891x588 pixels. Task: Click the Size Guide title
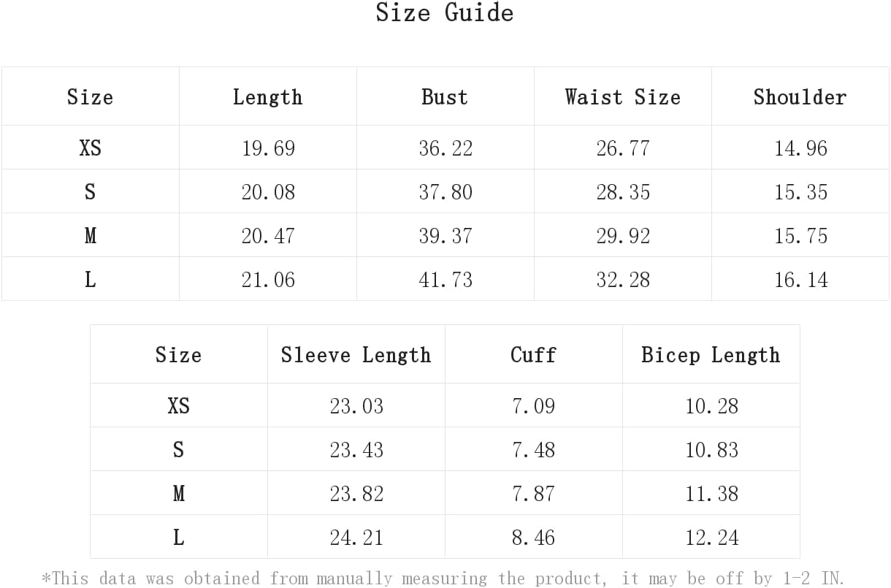pos(445,12)
